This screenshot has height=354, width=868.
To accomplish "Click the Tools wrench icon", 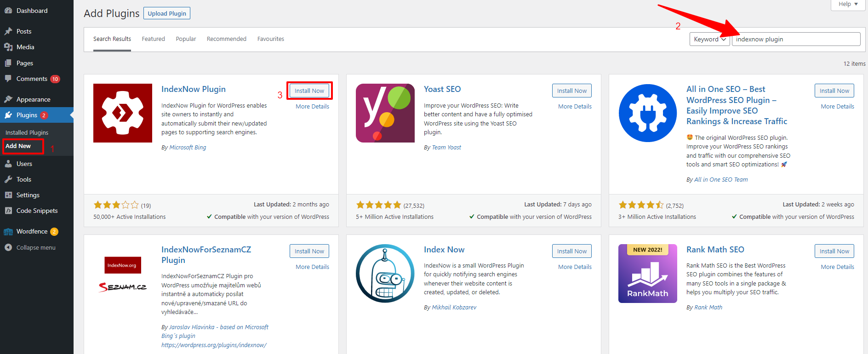I will [8, 179].
